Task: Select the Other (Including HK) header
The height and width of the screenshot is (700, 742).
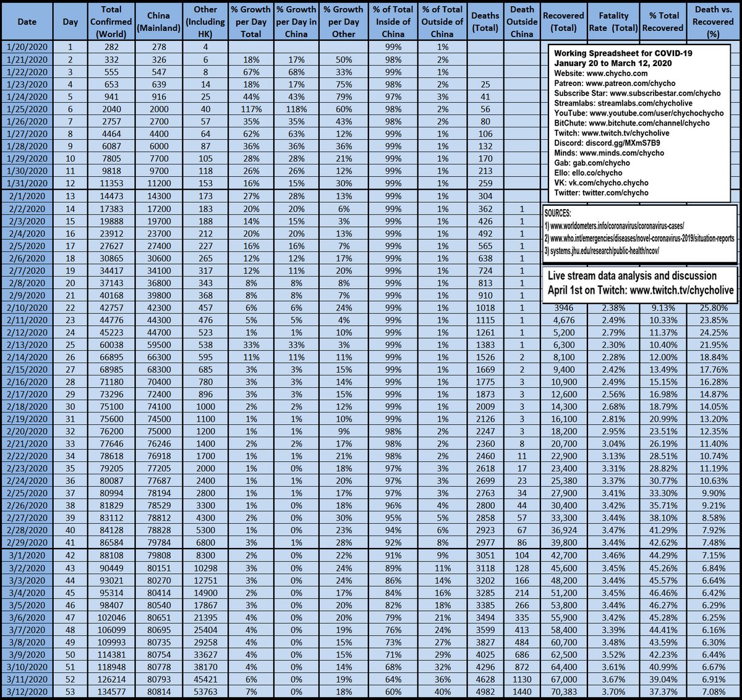Action: click(x=205, y=22)
